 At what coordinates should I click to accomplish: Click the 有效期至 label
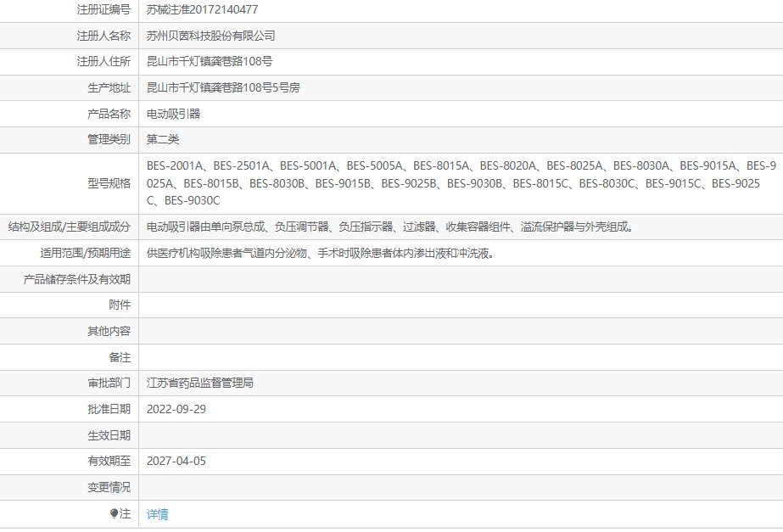[x=109, y=461]
